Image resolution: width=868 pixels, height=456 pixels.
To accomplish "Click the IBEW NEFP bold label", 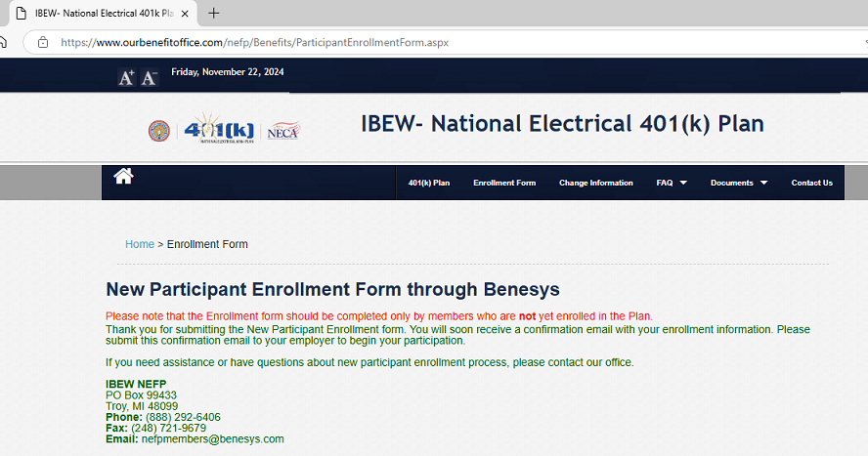I will pos(136,384).
